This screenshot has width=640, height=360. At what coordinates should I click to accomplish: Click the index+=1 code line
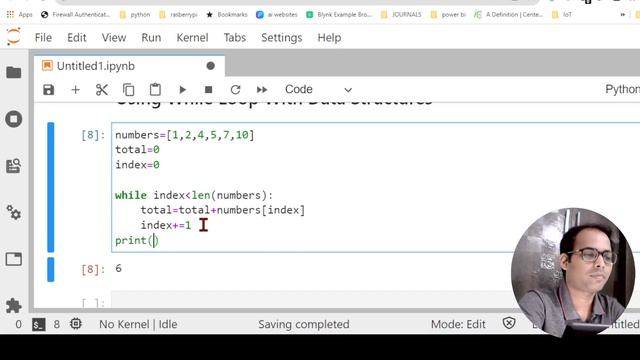pyautogui.click(x=166, y=225)
